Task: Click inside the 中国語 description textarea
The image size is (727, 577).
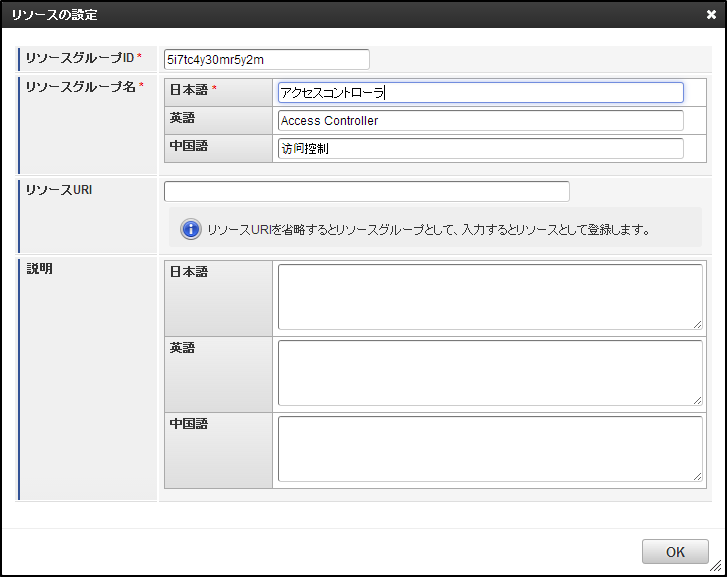Action: tap(489, 449)
